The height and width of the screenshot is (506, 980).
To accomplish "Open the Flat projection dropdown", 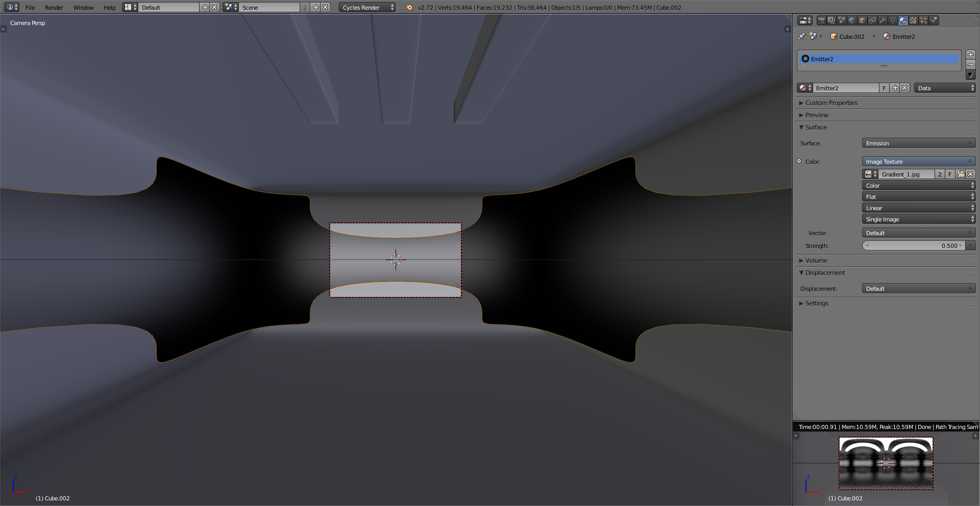I will pos(919,196).
